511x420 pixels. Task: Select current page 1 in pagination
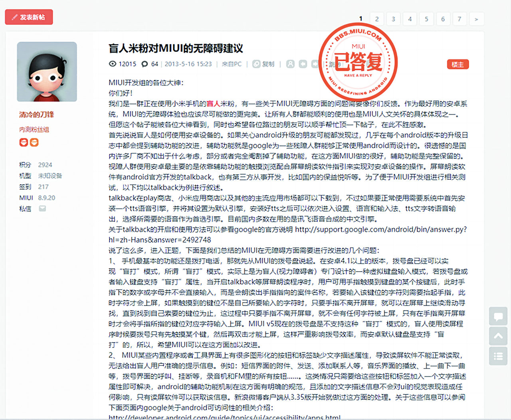coord(360,19)
